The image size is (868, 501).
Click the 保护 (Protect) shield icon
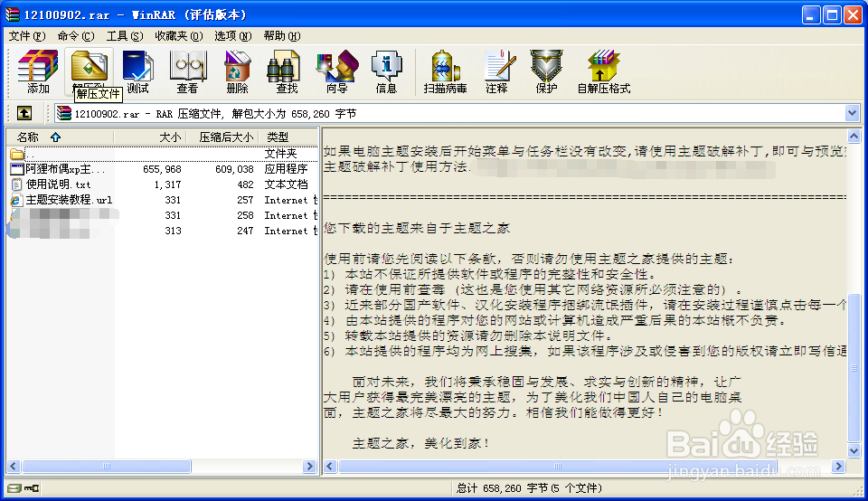click(546, 71)
